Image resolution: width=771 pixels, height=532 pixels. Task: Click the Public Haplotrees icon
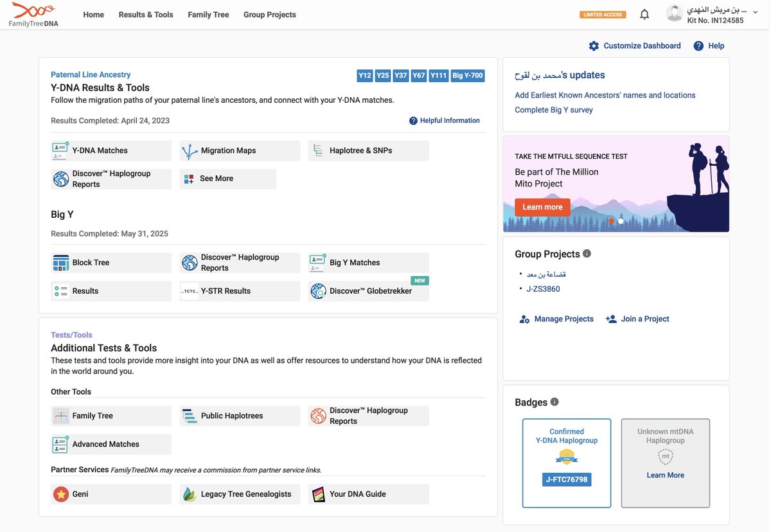[190, 416]
